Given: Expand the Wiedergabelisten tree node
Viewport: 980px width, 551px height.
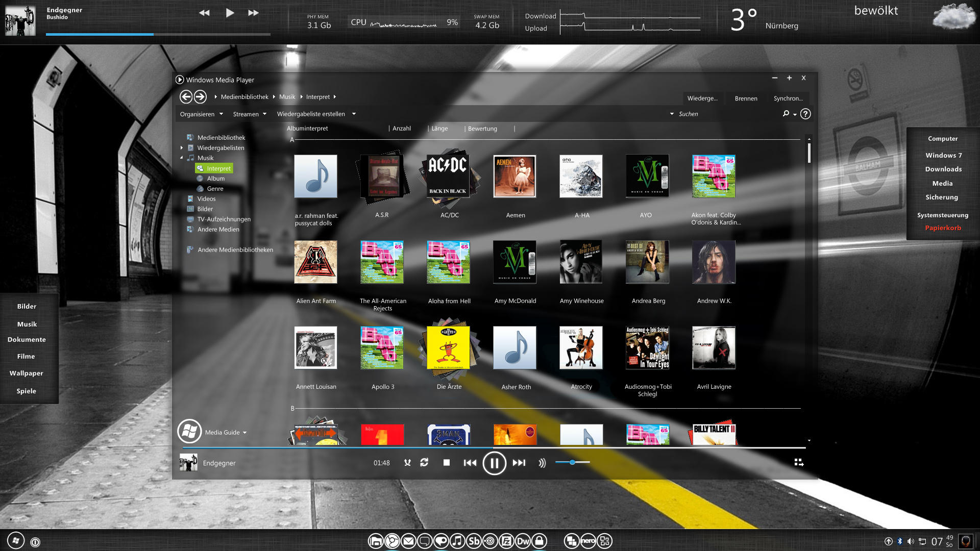Looking at the screenshot, I should [x=181, y=148].
